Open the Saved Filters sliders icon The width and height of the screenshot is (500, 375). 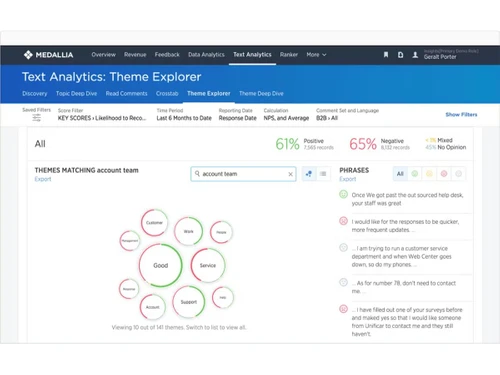click(36, 118)
